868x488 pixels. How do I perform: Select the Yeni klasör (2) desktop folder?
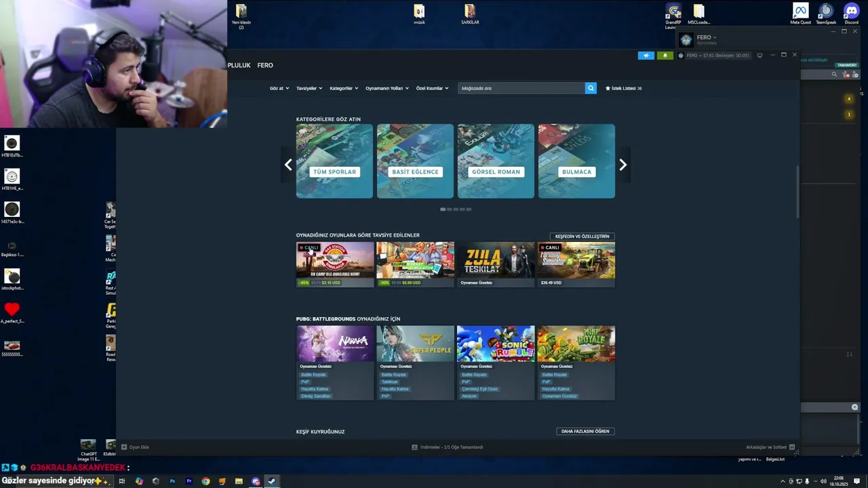point(241,16)
